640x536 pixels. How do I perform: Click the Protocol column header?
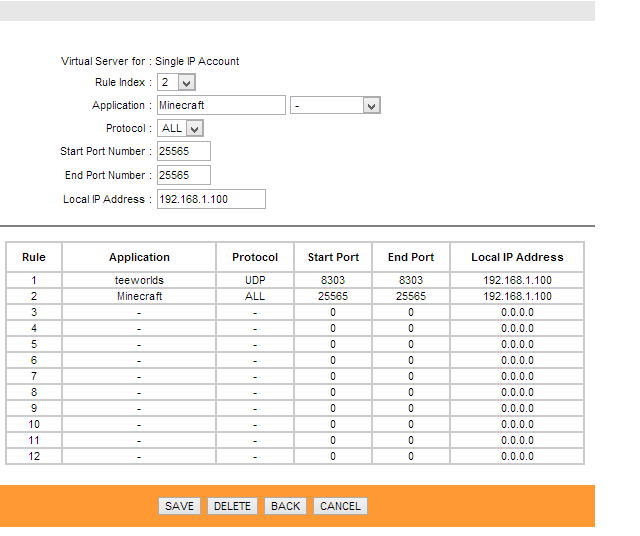coord(255,257)
